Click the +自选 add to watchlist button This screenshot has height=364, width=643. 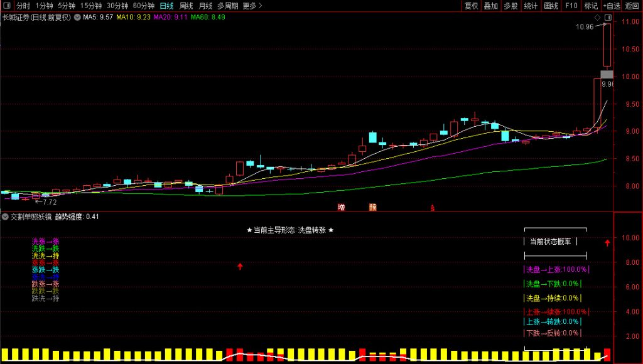pos(612,6)
